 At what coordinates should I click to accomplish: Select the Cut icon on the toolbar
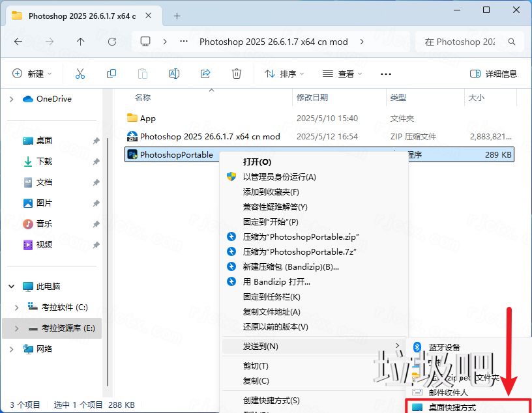click(x=80, y=74)
